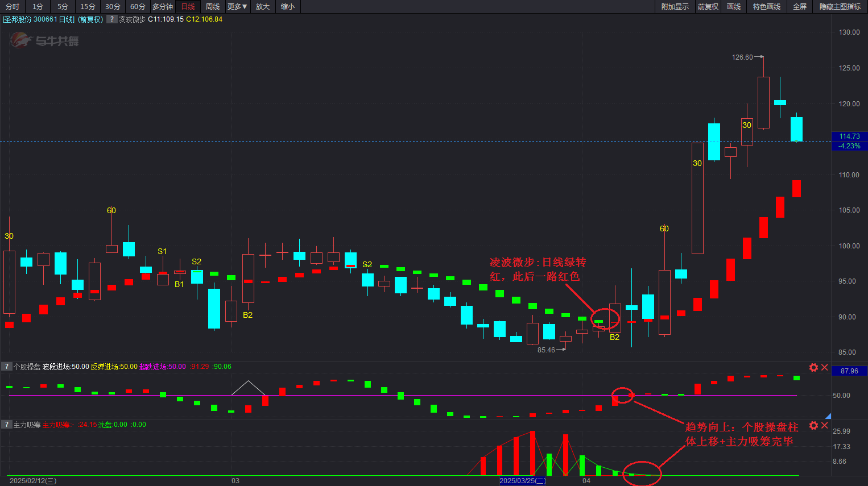Open settings gear for 主力吸筹 panel
Screen dimensions: 868x486
[x=813, y=426]
